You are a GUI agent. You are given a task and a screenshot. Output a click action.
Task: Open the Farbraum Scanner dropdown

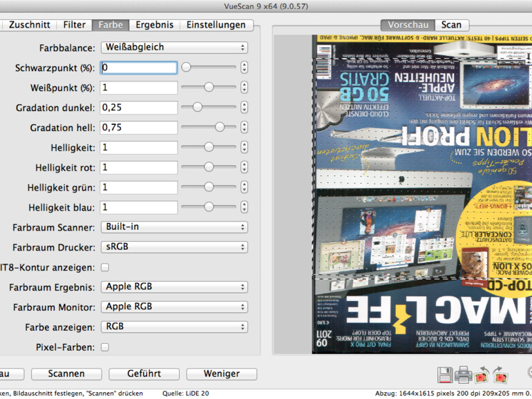174,227
